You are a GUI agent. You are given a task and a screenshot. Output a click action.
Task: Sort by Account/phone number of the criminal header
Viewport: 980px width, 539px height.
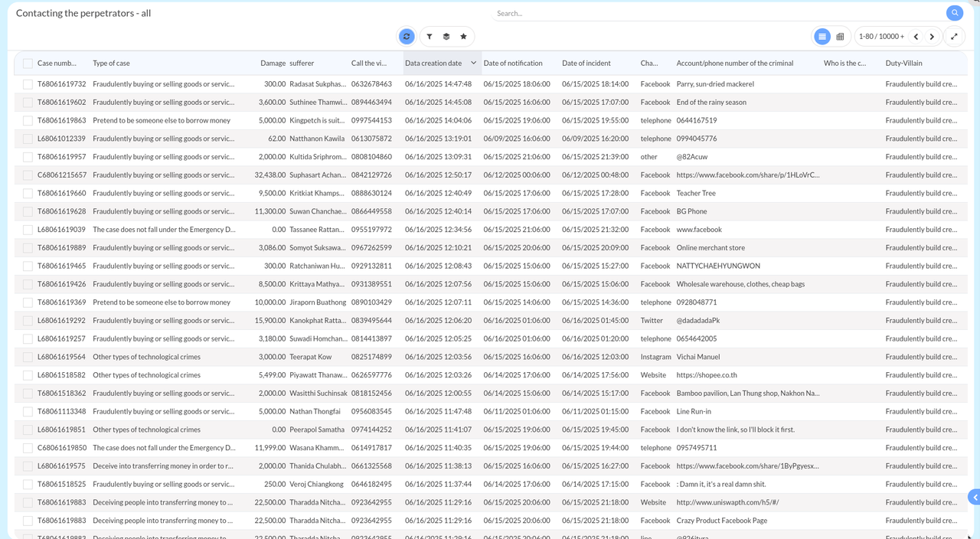pyautogui.click(x=735, y=63)
